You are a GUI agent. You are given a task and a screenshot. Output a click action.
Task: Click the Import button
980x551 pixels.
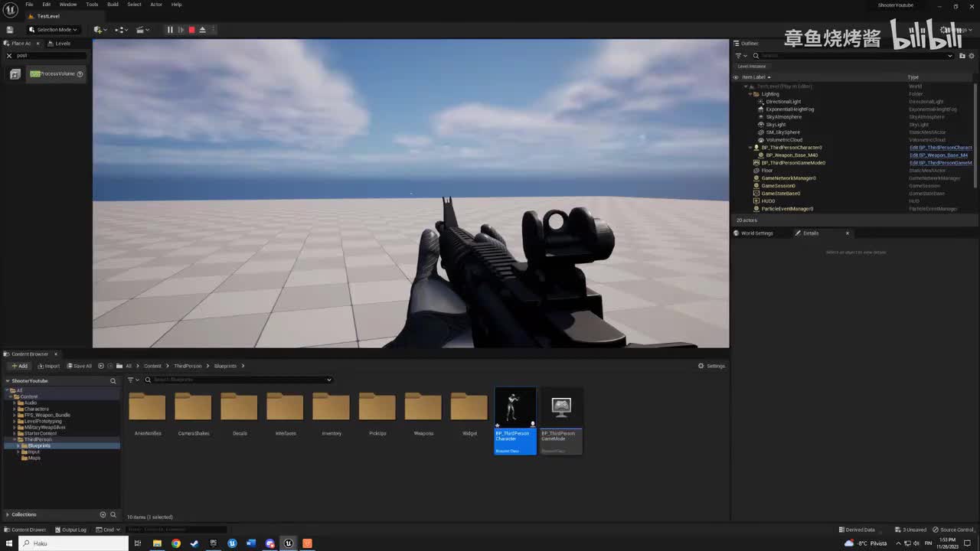click(47, 366)
